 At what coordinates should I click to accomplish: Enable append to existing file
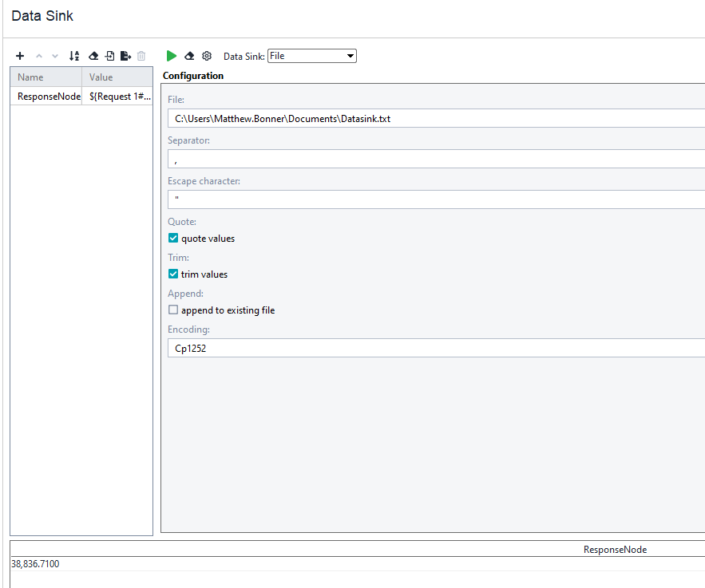(173, 310)
